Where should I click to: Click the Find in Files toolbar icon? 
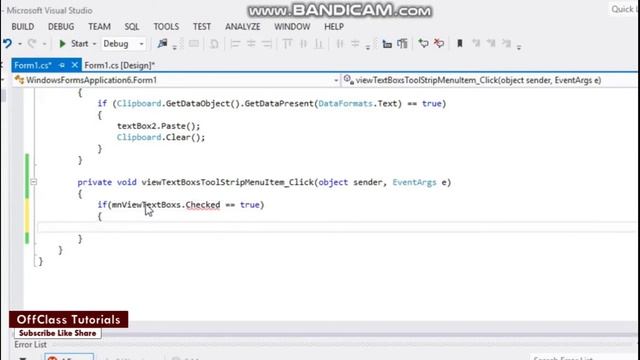(162, 43)
